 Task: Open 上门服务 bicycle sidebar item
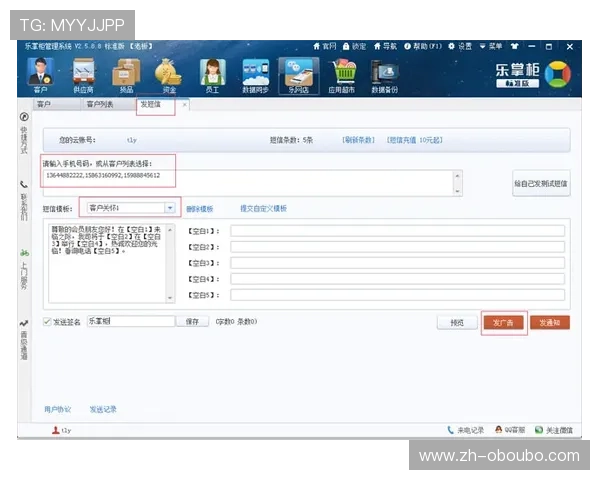[24, 269]
